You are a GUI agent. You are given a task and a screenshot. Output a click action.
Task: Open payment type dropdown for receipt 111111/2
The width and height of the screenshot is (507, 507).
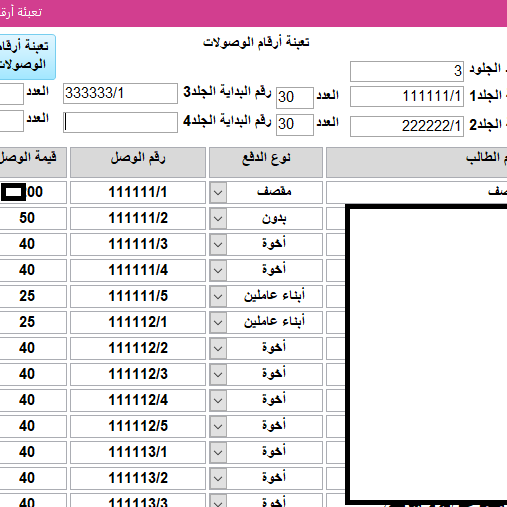[x=218, y=218]
